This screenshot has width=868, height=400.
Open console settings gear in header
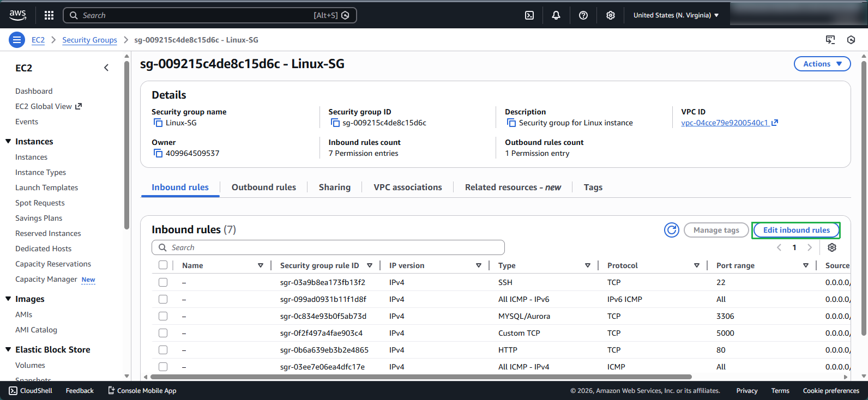click(611, 15)
